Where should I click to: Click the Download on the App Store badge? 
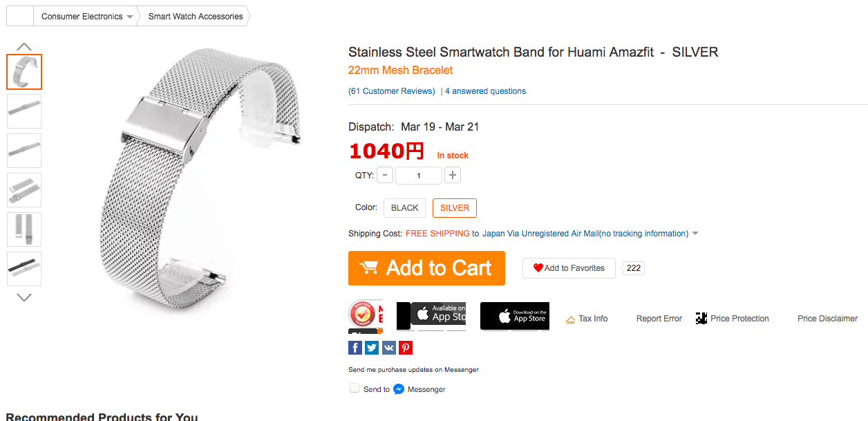coord(514,316)
